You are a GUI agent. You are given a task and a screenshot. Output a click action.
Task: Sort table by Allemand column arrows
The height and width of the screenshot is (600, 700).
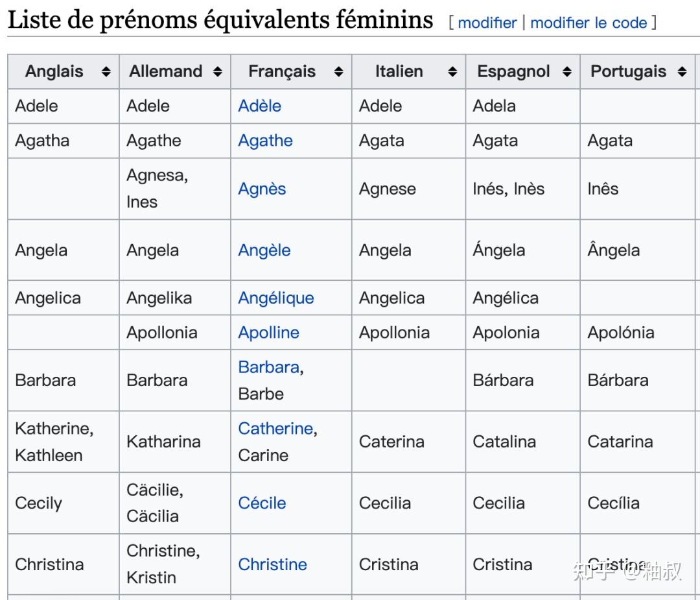(218, 72)
